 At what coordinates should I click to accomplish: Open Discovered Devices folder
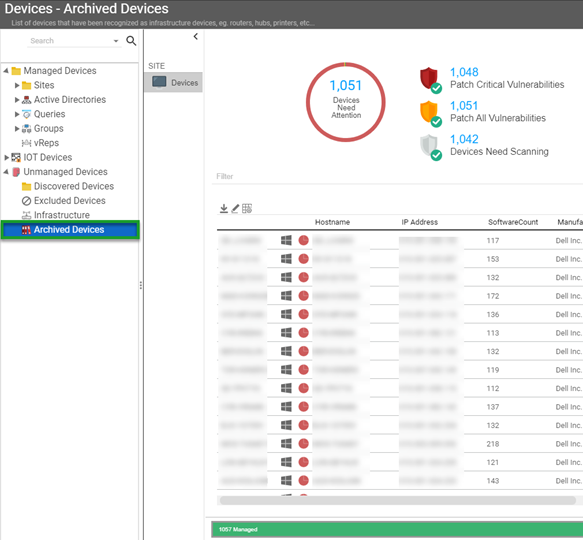(74, 186)
